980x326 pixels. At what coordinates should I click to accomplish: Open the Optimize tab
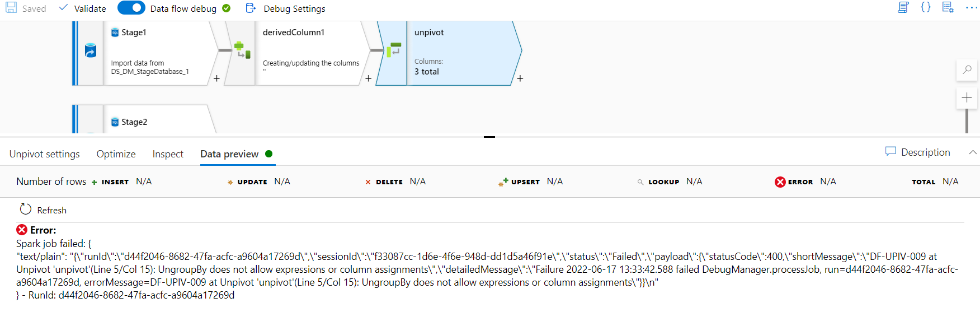(116, 154)
